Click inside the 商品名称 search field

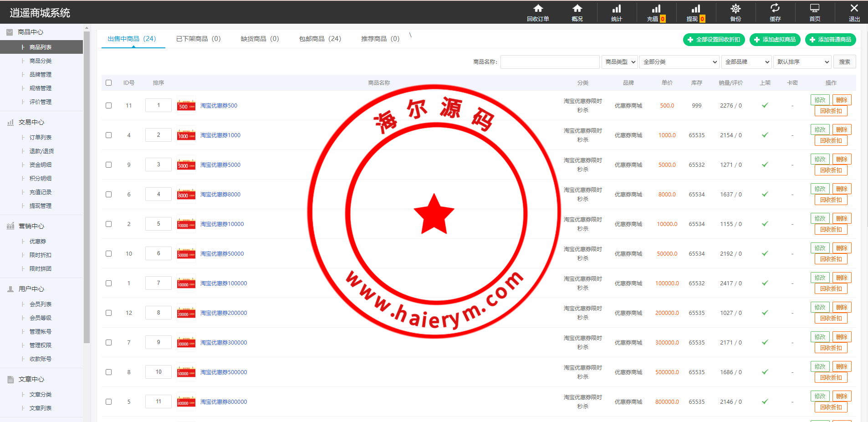[550, 62]
